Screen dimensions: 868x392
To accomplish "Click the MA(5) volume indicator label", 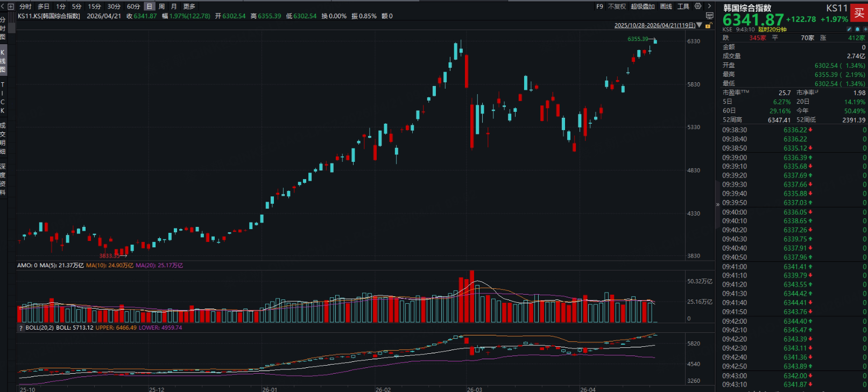I will coord(62,266).
